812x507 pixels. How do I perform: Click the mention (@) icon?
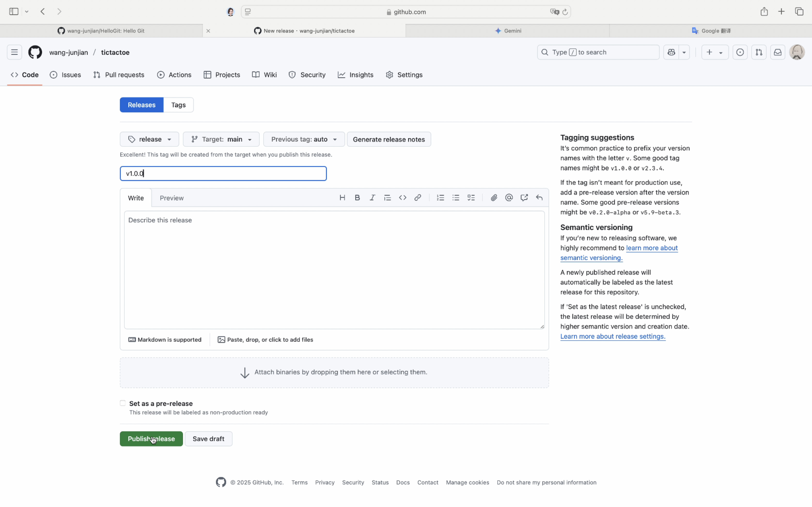[x=509, y=198]
